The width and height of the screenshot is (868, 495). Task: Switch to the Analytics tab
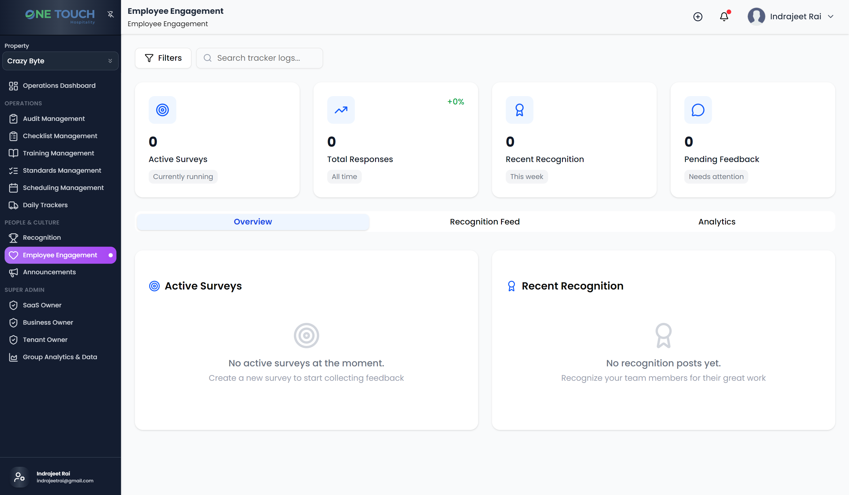pyautogui.click(x=716, y=221)
